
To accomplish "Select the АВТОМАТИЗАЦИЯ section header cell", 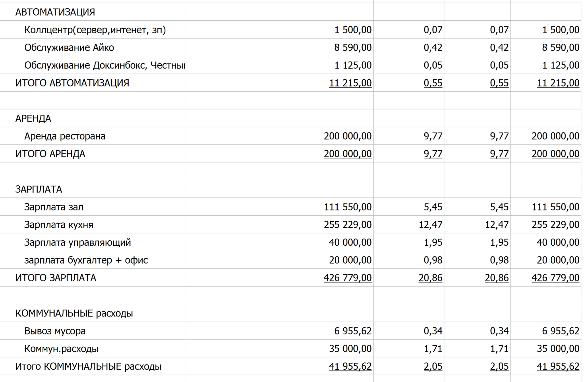I will [x=55, y=12].
